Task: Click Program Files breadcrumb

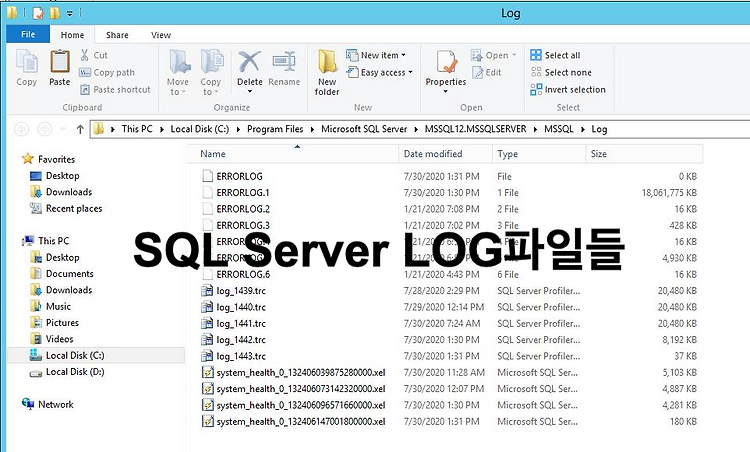Action: click(x=275, y=129)
